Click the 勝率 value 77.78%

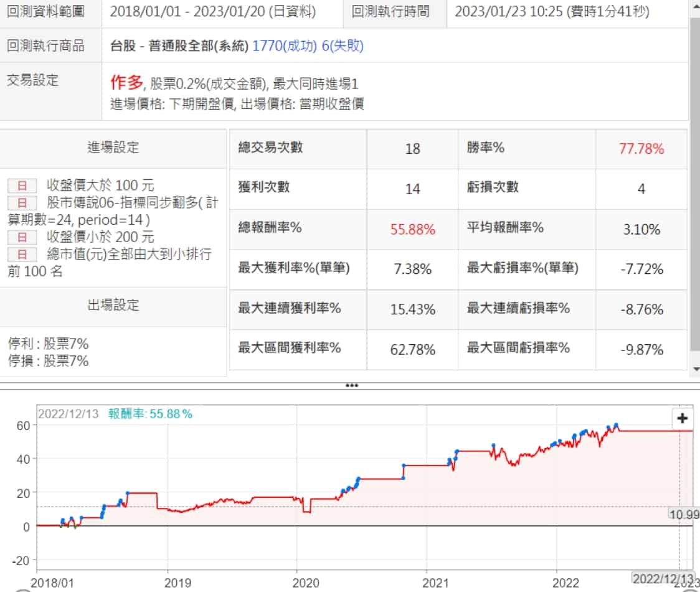(x=641, y=149)
